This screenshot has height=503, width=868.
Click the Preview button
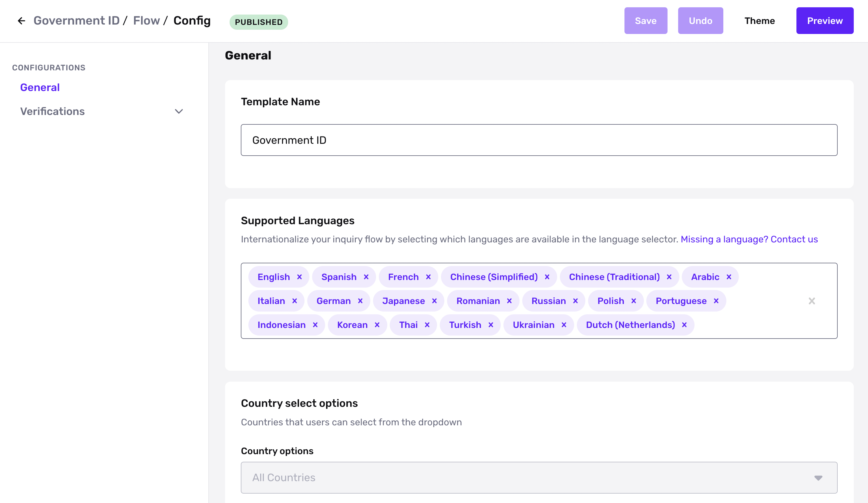825,21
